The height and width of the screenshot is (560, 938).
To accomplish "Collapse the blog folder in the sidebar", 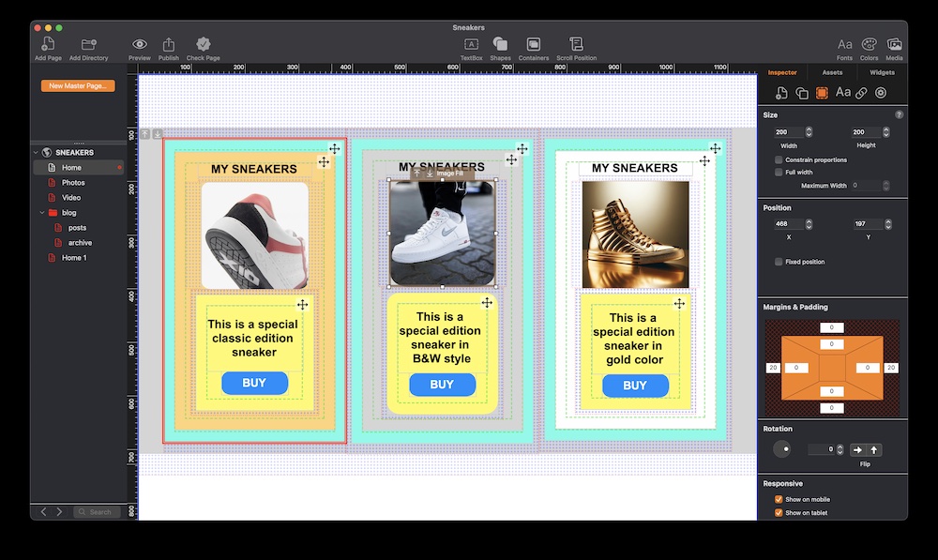I will tap(40, 212).
